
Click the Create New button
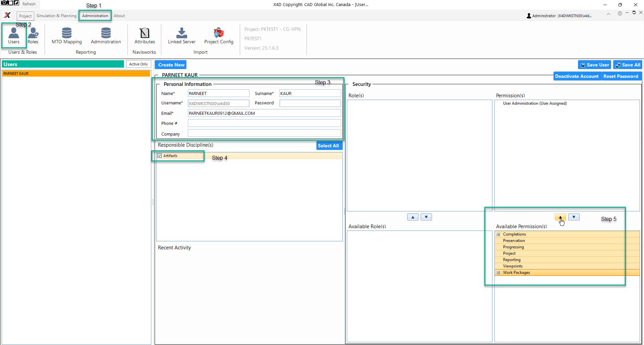tap(171, 65)
